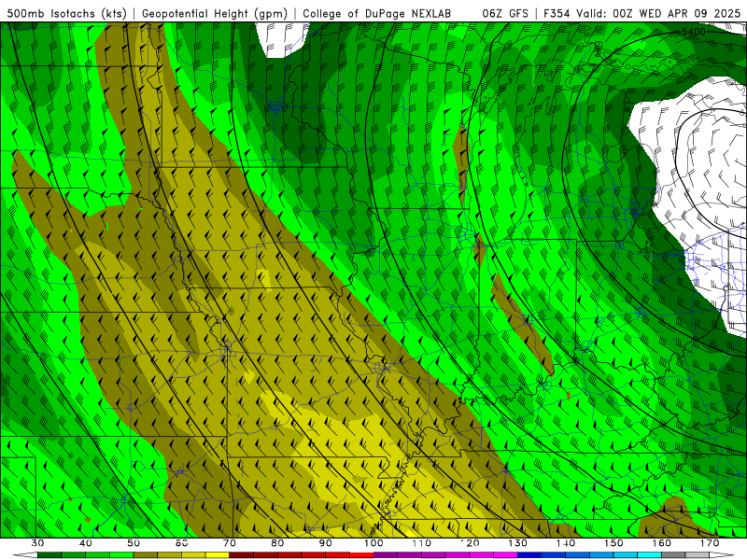Image resolution: width=747 pixels, height=560 pixels.
Task: Select the bright red 95–100 kt color bar swatch
Action: tap(361, 554)
